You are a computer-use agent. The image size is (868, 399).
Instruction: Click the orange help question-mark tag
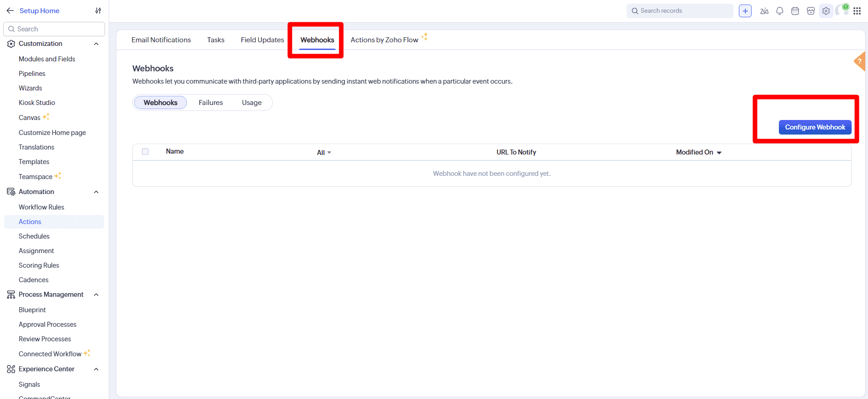(859, 61)
